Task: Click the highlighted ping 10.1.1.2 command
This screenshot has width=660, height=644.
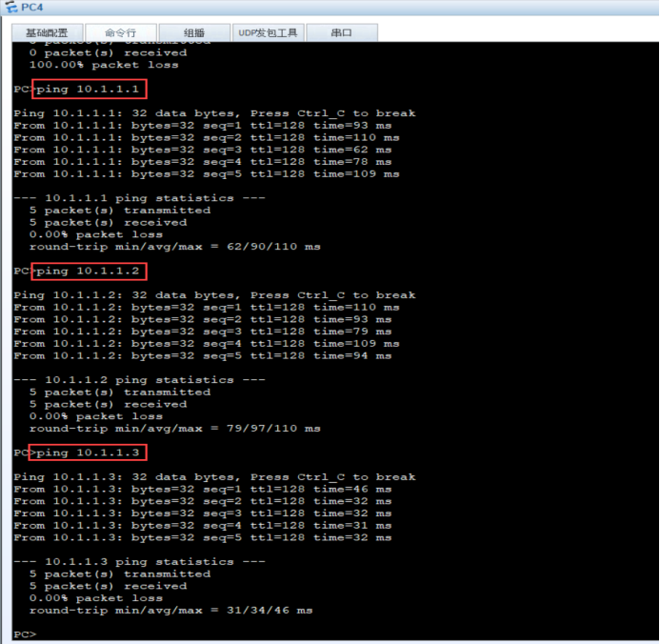Action: tap(90, 272)
